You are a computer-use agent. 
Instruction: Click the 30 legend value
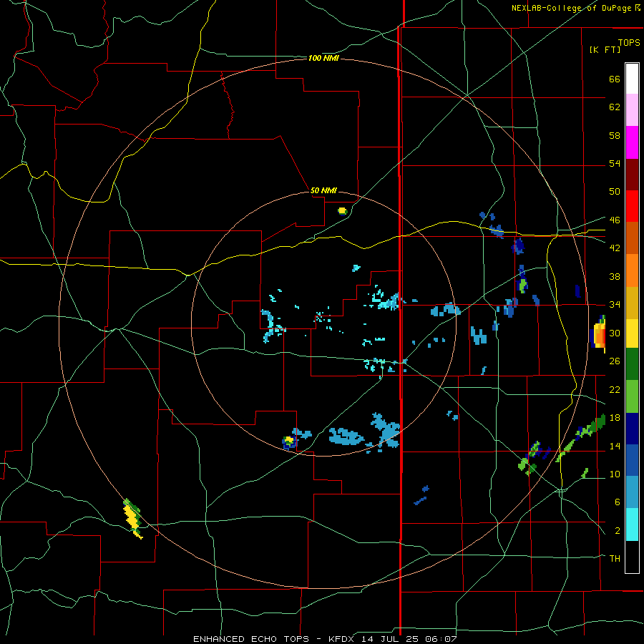[x=615, y=333]
